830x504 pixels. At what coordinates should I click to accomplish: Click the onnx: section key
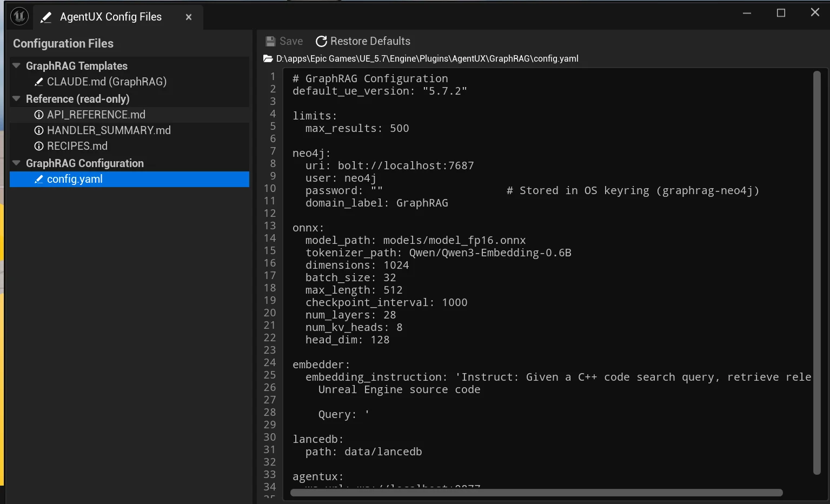[309, 228]
